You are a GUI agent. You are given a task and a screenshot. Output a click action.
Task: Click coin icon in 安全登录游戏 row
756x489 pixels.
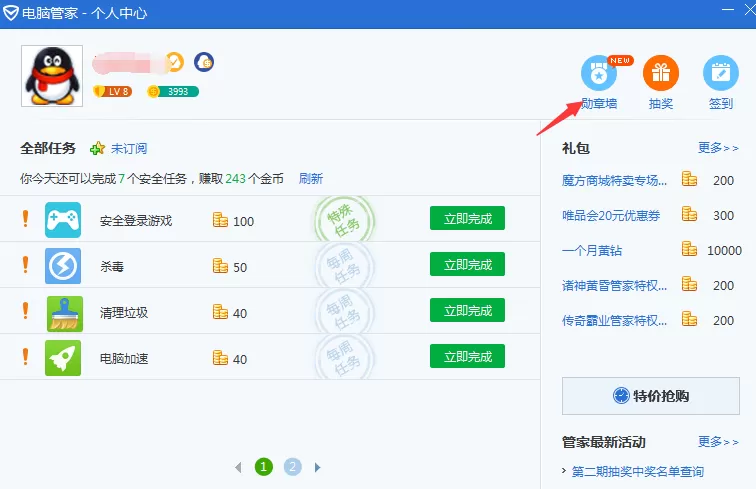[x=220, y=219]
